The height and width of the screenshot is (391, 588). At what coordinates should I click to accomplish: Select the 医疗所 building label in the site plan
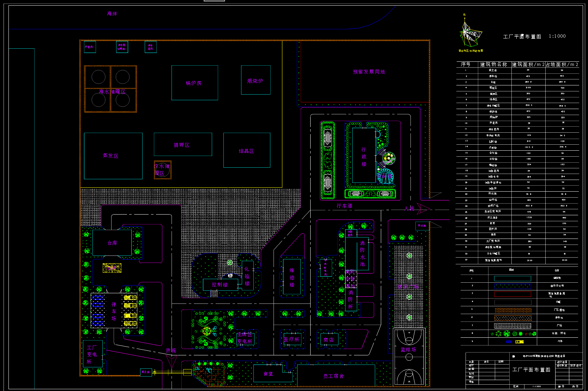292,339
